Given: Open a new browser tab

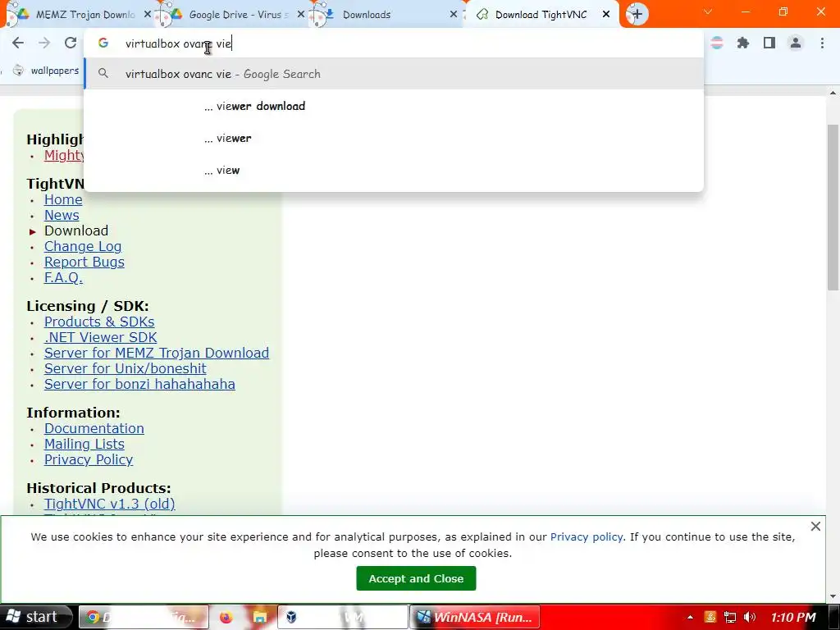Looking at the screenshot, I should pos(637,15).
